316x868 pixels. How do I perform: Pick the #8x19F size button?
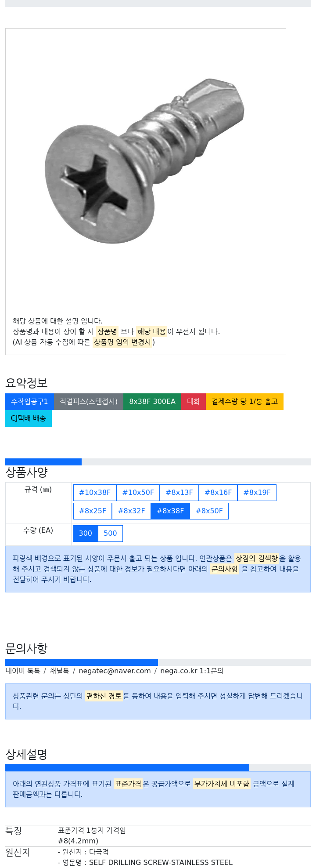(x=257, y=493)
